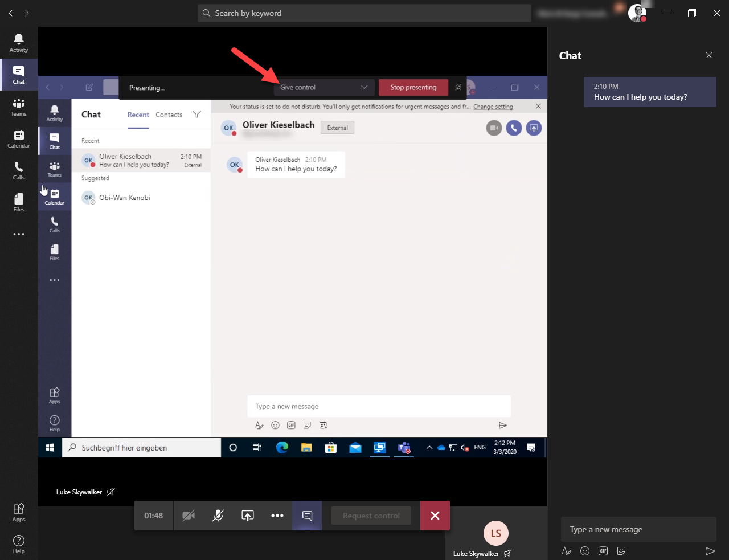Open the chat filter menu
This screenshot has height=560, width=729.
(x=196, y=114)
